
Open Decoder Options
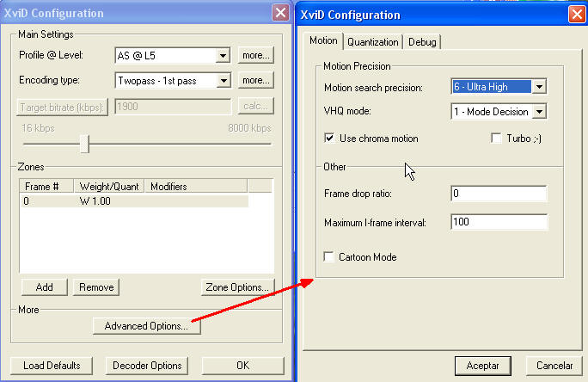[x=147, y=366]
